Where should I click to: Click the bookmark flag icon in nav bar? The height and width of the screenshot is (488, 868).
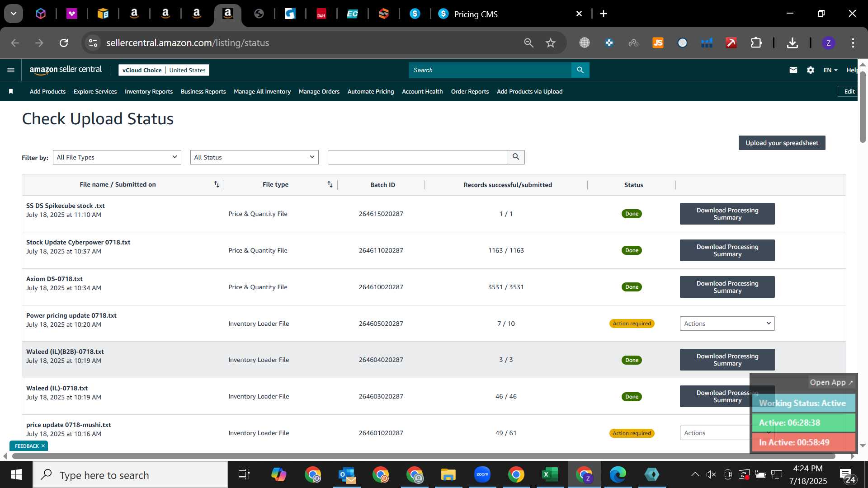(x=11, y=91)
